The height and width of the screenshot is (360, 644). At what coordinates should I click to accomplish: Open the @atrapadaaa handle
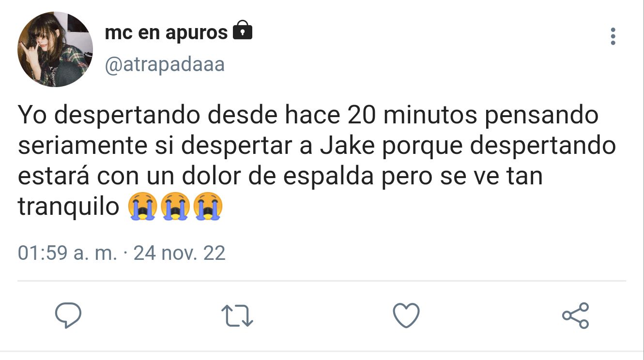(165, 64)
